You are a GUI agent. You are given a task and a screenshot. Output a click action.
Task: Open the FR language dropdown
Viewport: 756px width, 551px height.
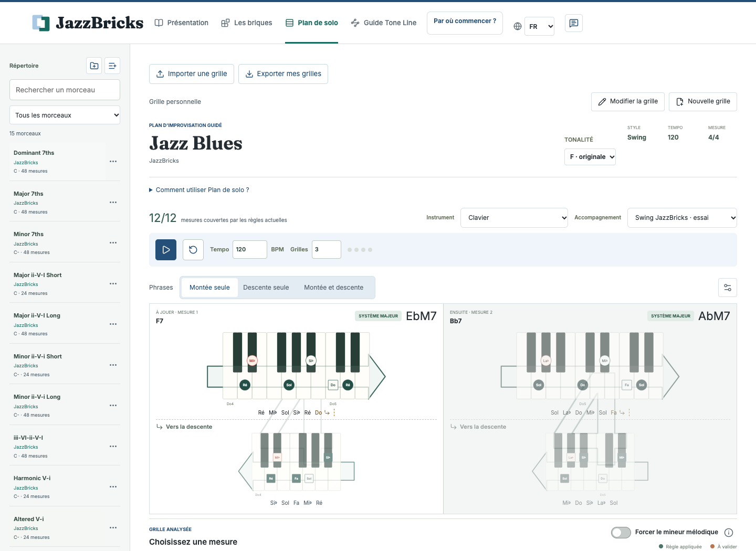point(540,26)
